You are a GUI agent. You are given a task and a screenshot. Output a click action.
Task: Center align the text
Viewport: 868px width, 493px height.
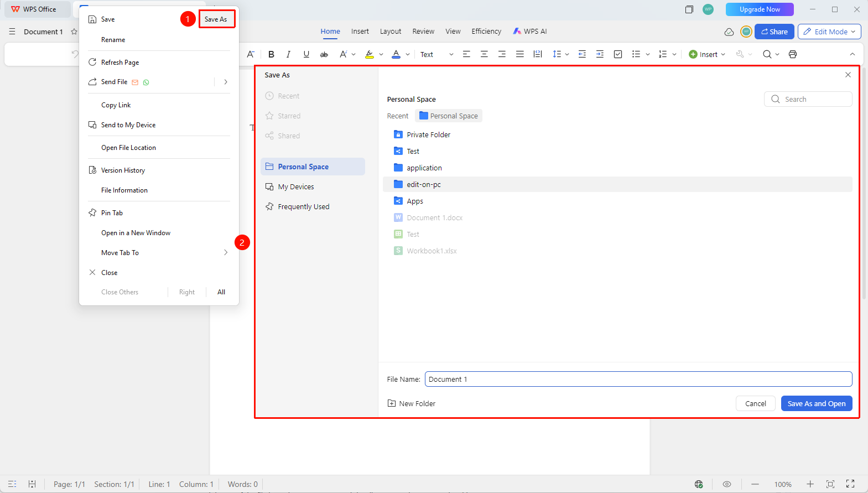pyautogui.click(x=484, y=54)
